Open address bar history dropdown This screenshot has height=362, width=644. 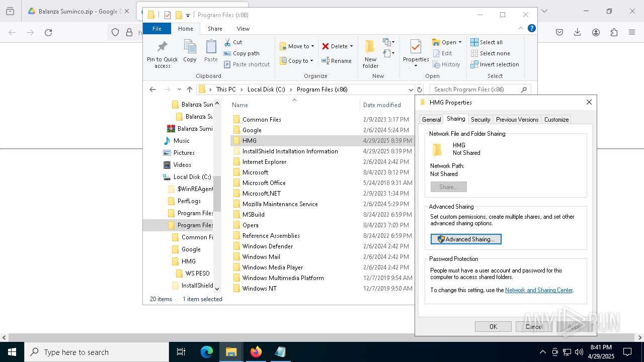[411, 89]
